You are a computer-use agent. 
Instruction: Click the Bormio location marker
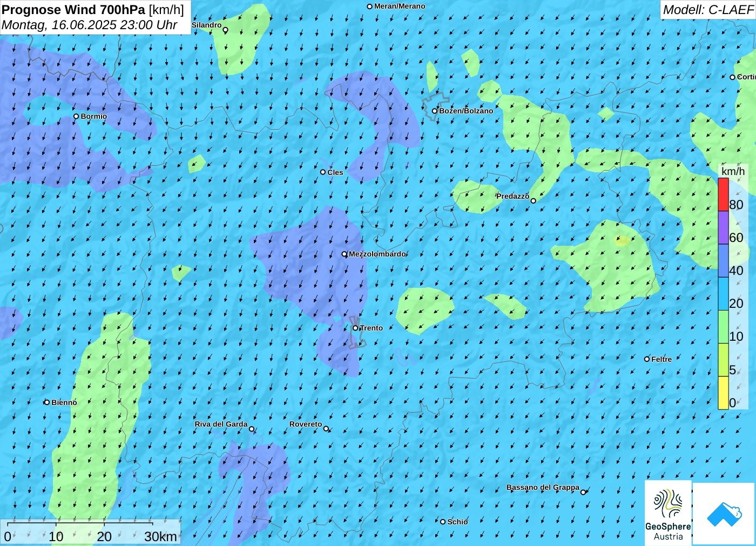click(76, 116)
